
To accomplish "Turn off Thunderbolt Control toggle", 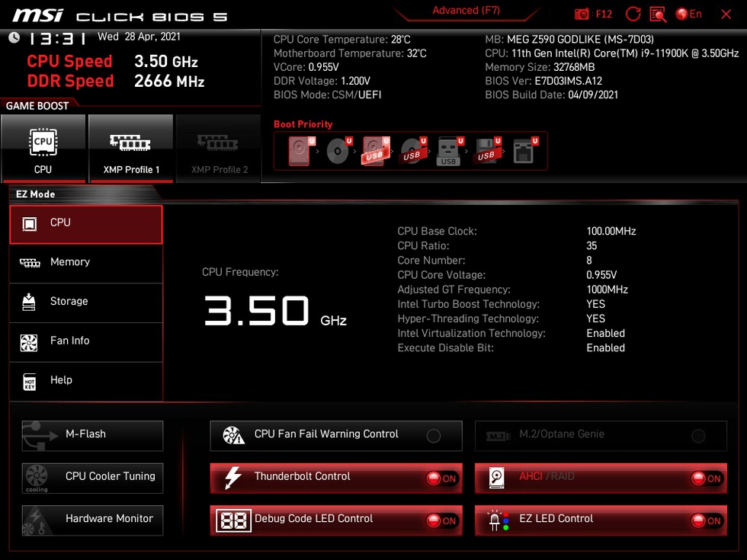I will [441, 478].
